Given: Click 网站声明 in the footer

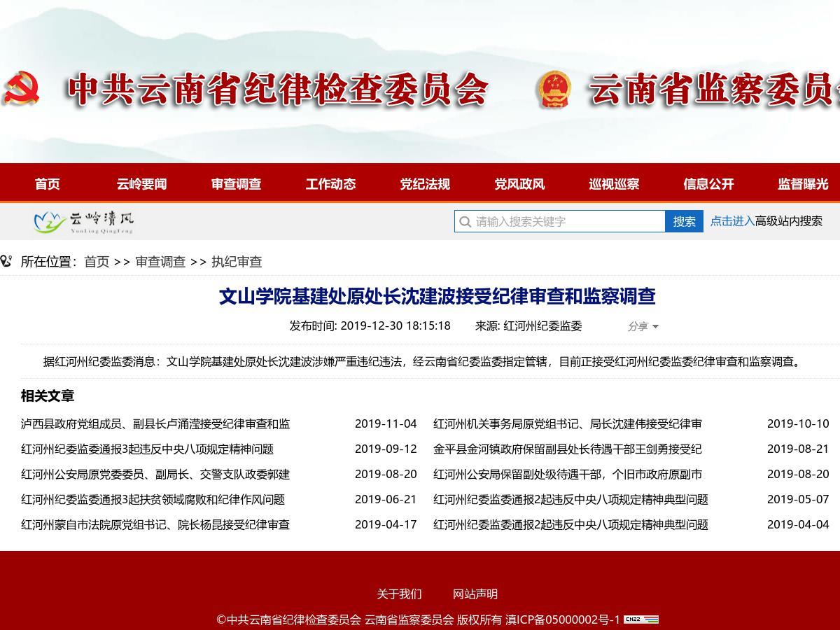Looking at the screenshot, I should point(475,594).
